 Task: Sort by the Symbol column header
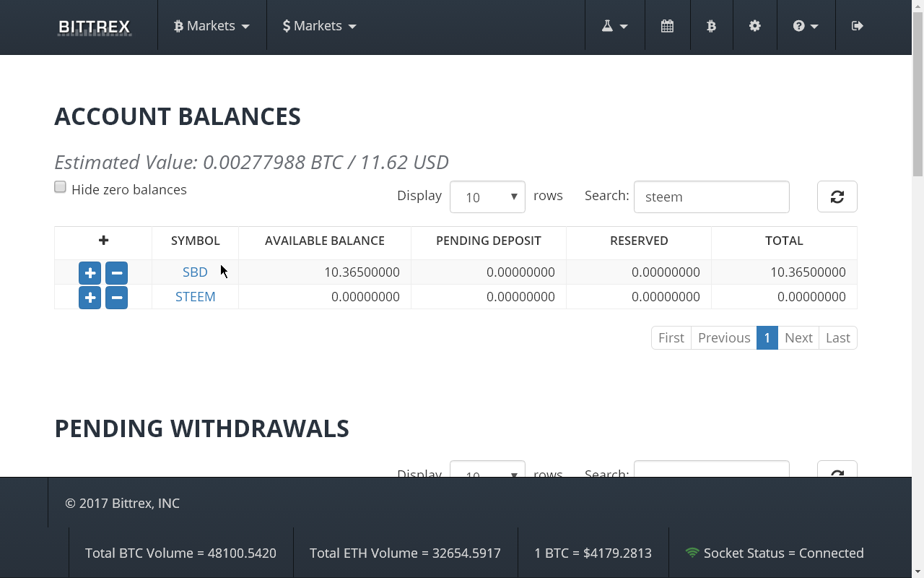(x=196, y=241)
